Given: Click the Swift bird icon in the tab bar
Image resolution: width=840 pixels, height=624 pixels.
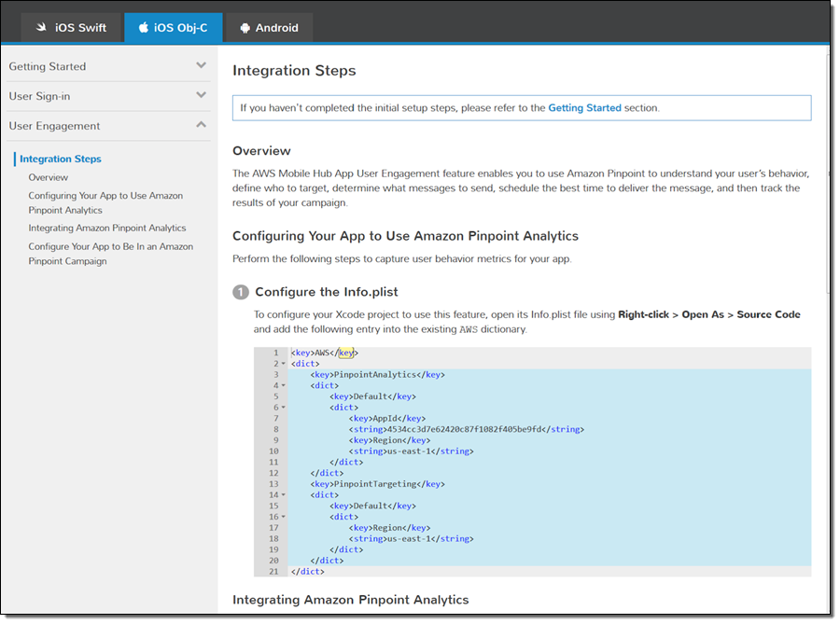Looking at the screenshot, I should [x=41, y=28].
